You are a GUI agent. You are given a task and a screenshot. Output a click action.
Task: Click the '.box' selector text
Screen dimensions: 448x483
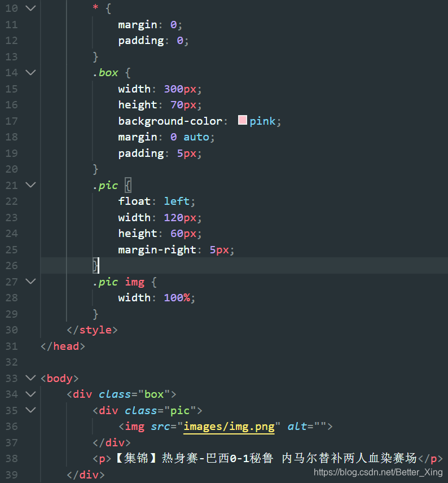pyautogui.click(x=106, y=73)
